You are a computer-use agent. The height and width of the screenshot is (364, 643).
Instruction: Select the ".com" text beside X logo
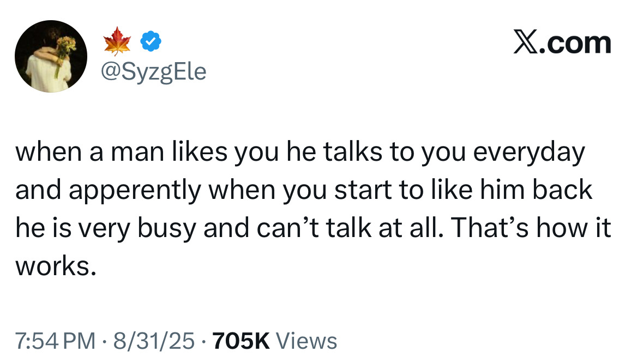coord(575,44)
